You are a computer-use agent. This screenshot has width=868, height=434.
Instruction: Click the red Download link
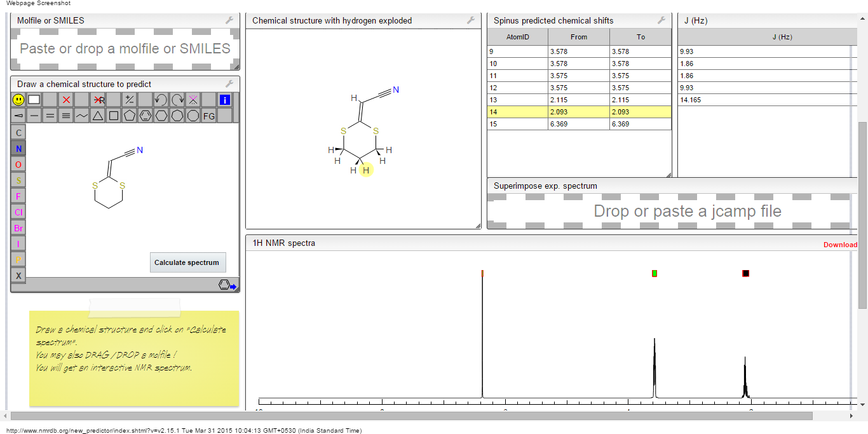840,245
